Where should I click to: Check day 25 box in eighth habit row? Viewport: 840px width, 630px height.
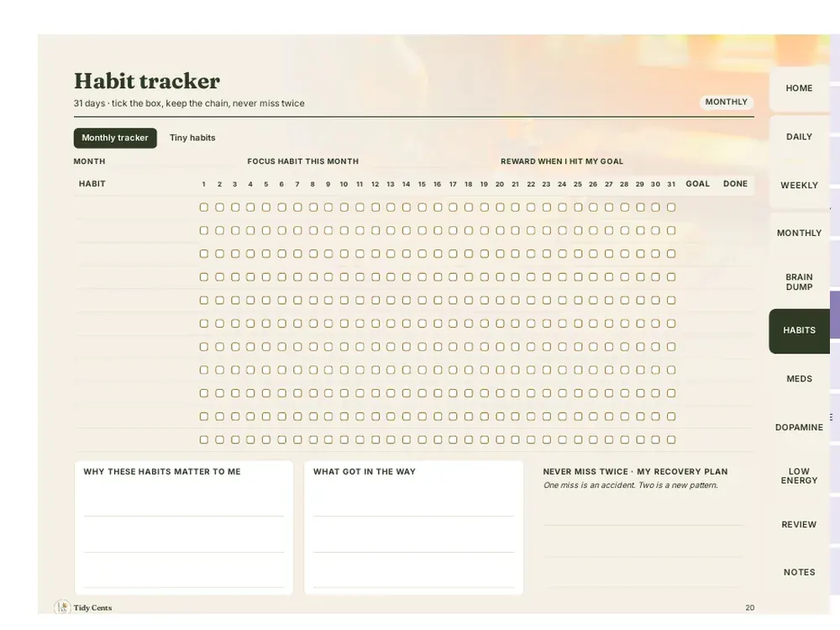click(578, 370)
